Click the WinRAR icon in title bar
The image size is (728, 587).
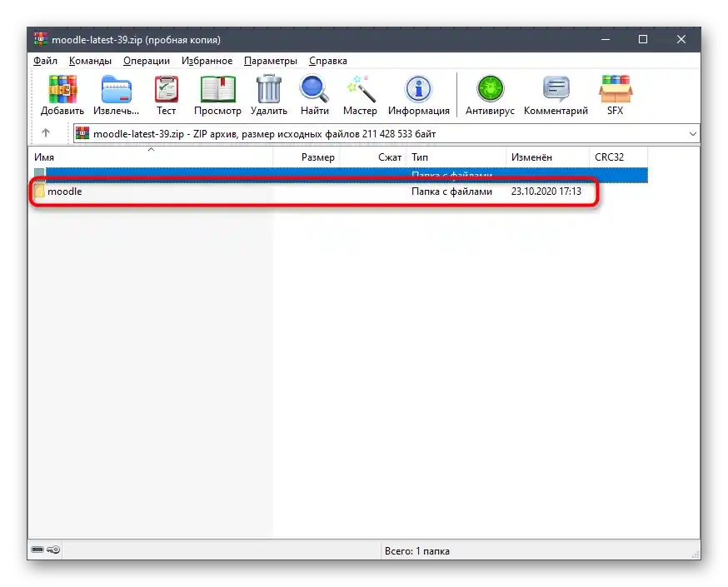tap(40, 39)
